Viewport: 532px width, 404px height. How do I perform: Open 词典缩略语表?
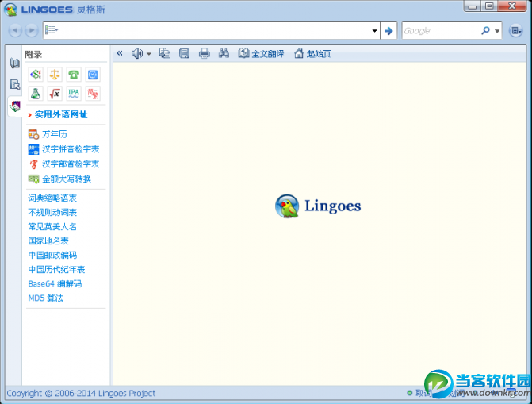pyautogui.click(x=52, y=198)
